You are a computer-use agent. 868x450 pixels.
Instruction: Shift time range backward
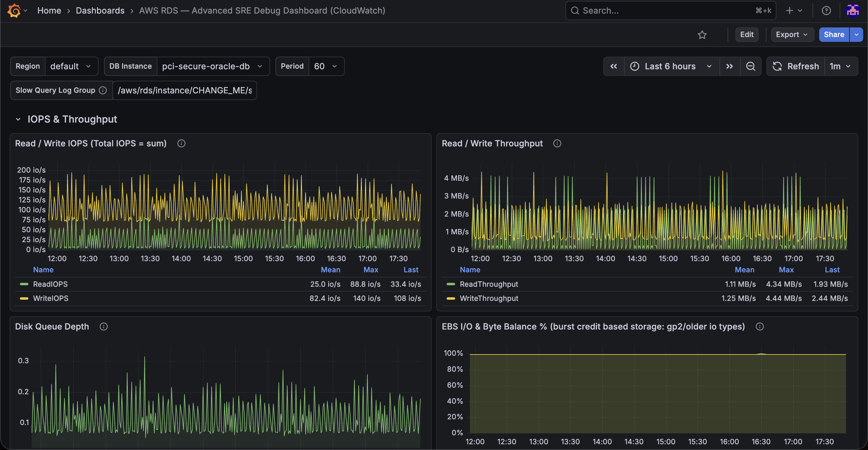tap(614, 66)
